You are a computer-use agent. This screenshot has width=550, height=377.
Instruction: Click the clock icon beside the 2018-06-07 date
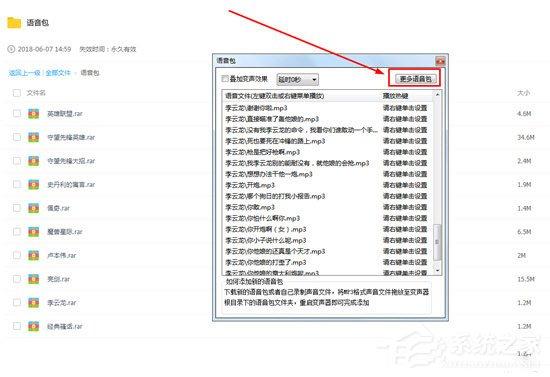point(11,49)
